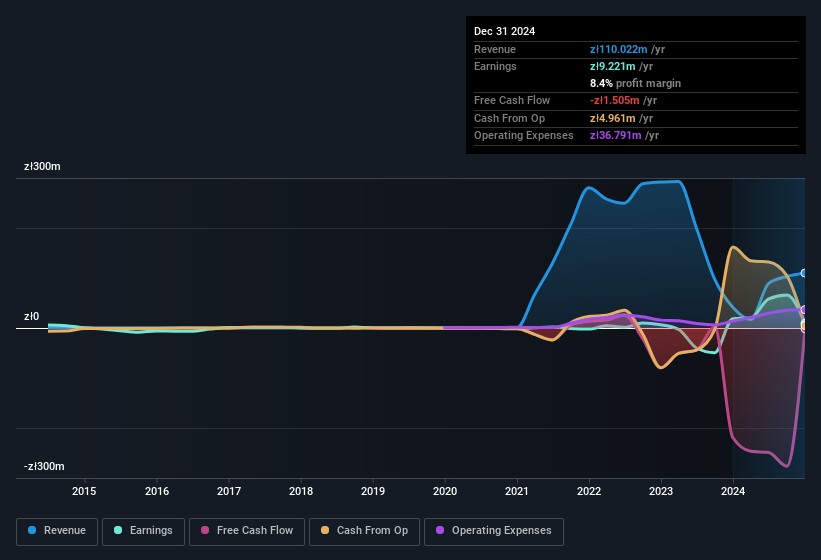Click the Operating Expenses row label in tooltip
The height and width of the screenshot is (560, 821).
click(x=524, y=136)
